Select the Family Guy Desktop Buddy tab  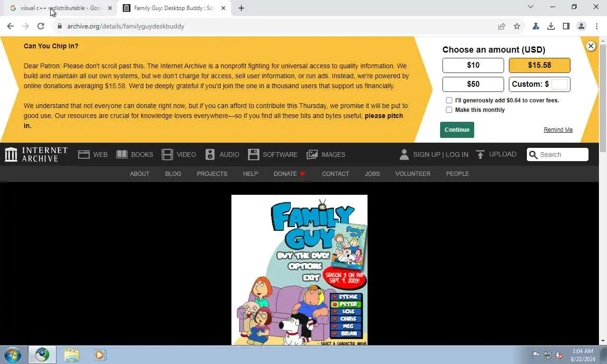click(x=173, y=8)
